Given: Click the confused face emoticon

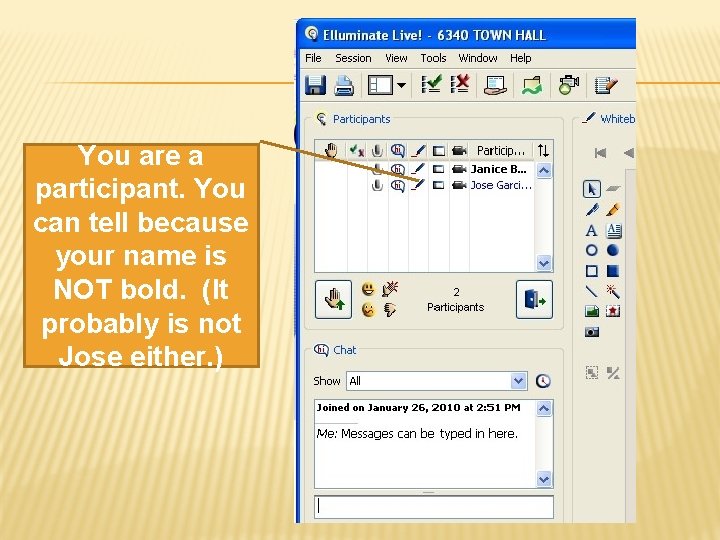Looking at the screenshot, I should [x=368, y=310].
